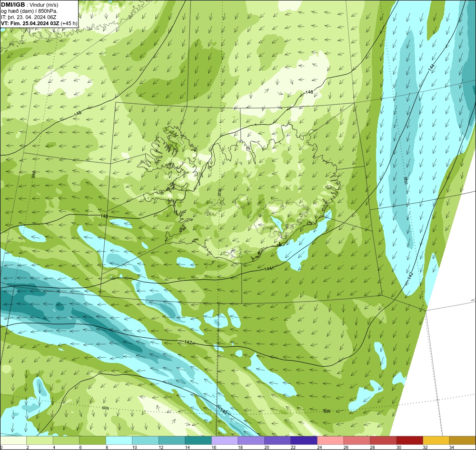Select the gold swatch above 34 m/s
The image size is (476, 450).
pyautogui.click(x=462, y=440)
